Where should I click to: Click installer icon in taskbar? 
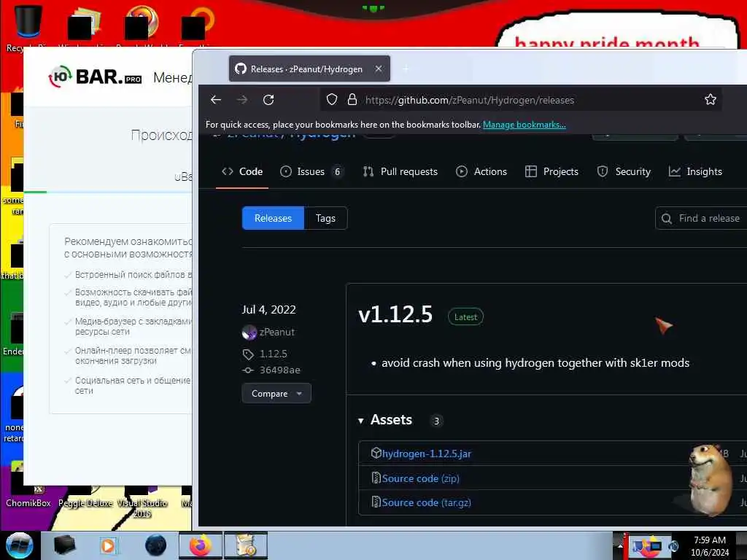point(246,545)
